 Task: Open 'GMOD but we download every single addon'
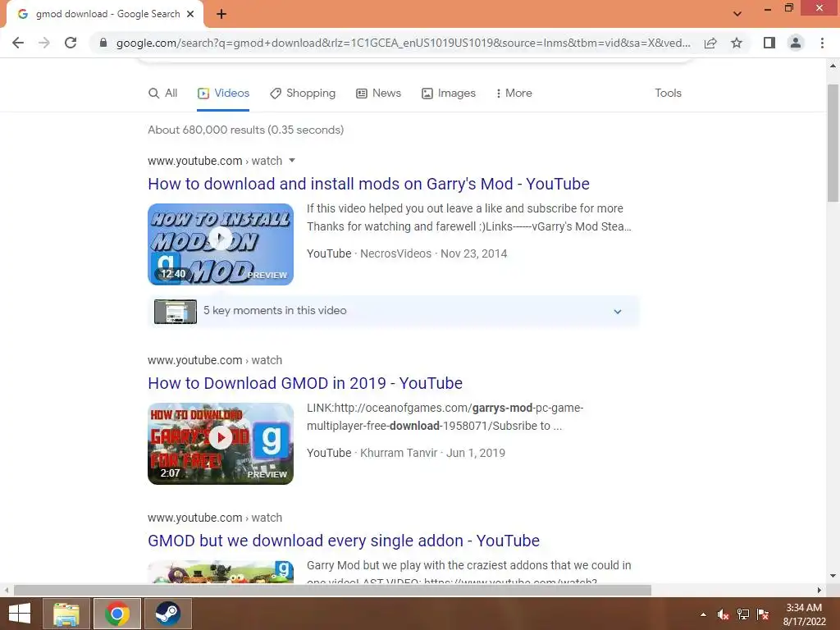click(x=344, y=541)
